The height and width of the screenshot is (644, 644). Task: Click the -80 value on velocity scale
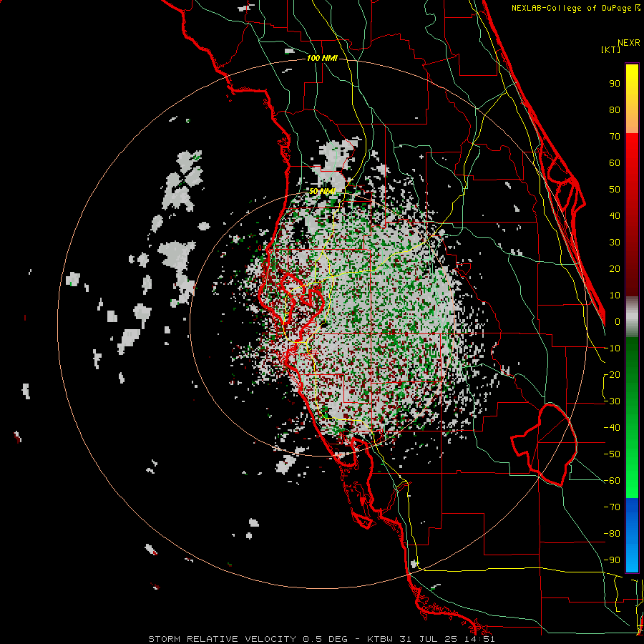[x=612, y=534]
